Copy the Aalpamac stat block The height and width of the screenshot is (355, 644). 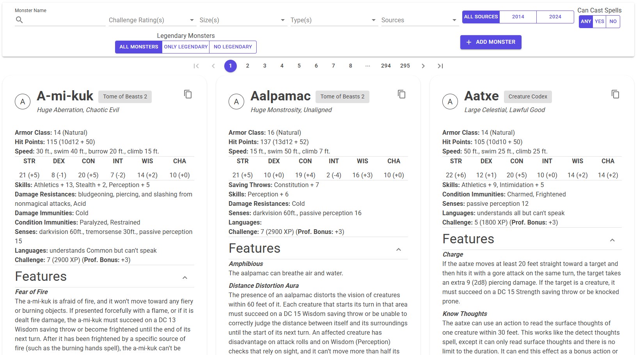point(401,94)
